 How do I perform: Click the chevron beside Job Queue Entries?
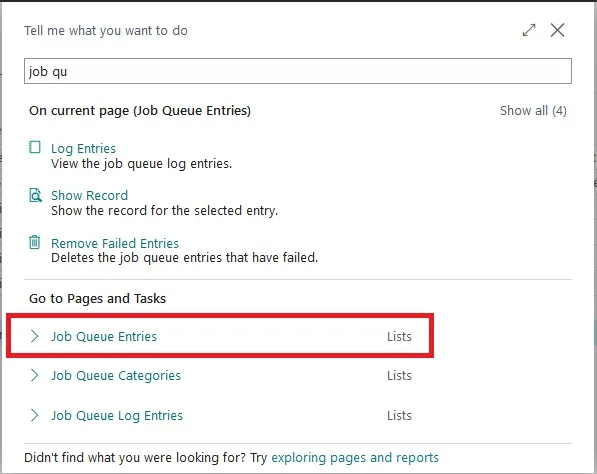(34, 336)
